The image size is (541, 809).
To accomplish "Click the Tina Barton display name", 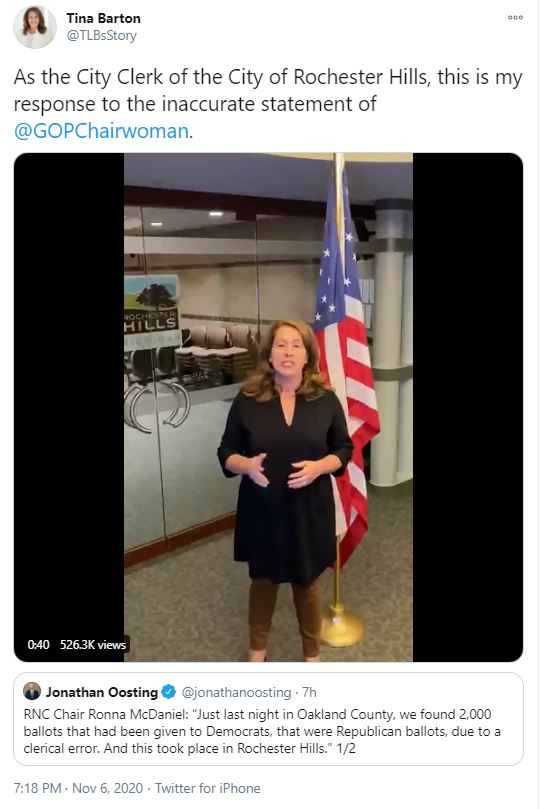I will 103,18.
